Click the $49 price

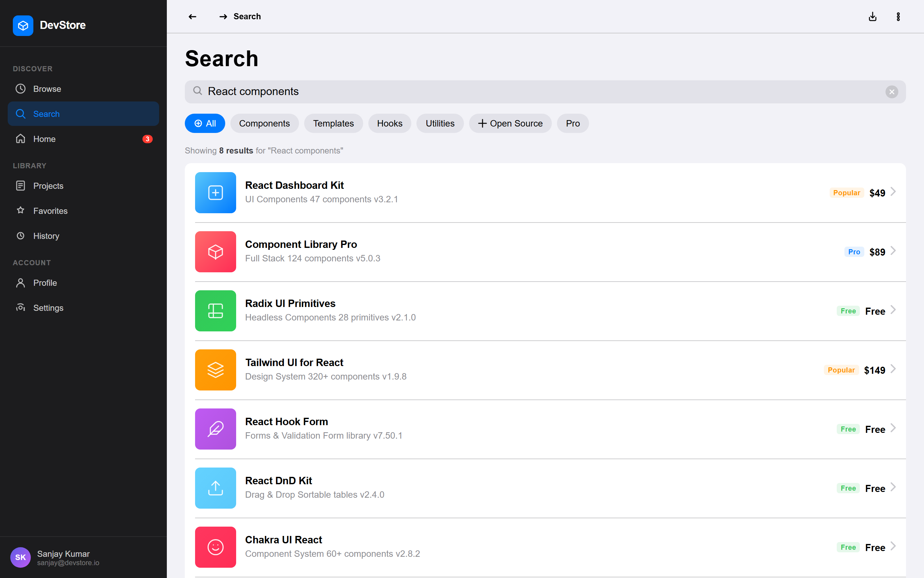[x=877, y=193]
